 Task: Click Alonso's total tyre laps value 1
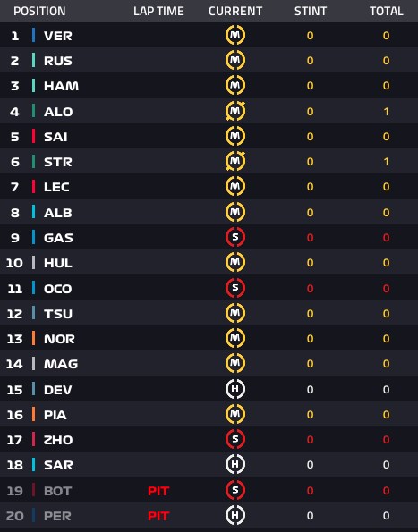point(386,111)
